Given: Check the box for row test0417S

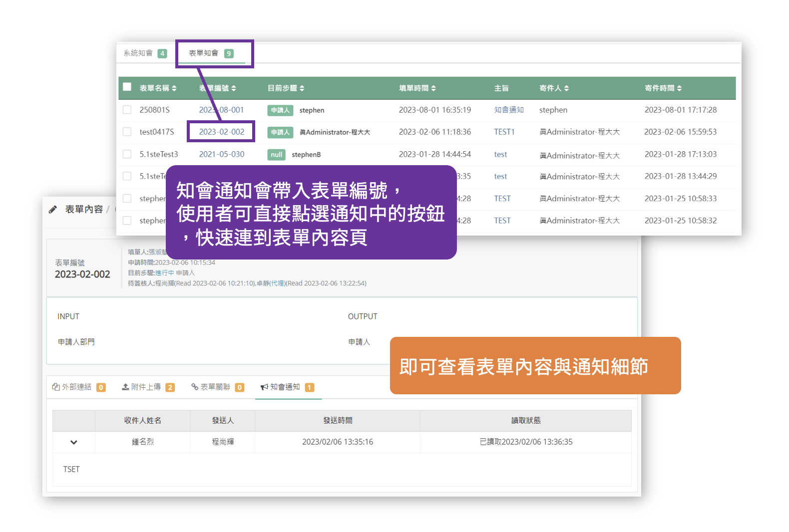Looking at the screenshot, I should (x=127, y=132).
